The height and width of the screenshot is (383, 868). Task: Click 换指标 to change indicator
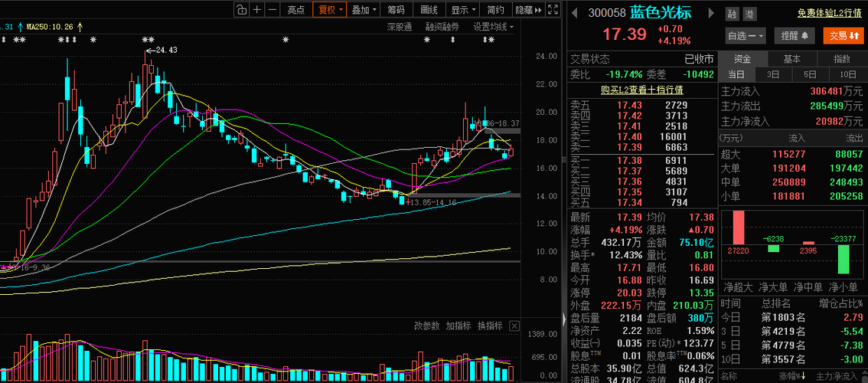tap(490, 326)
